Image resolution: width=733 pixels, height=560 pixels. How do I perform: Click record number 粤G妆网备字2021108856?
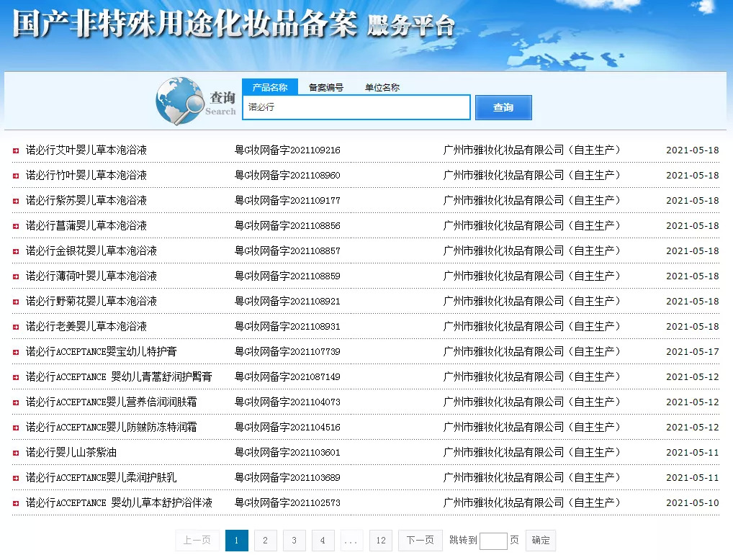point(287,226)
